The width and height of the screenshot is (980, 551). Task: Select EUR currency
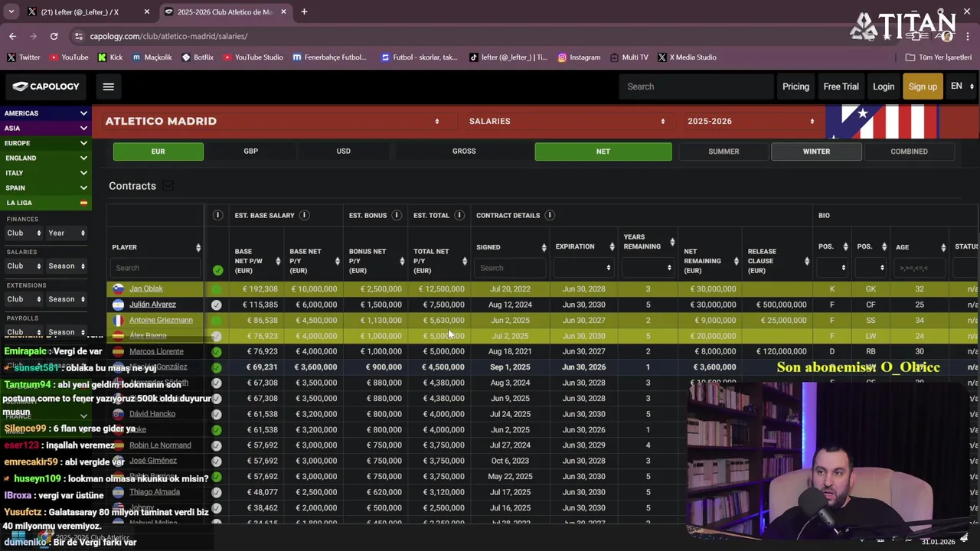tap(158, 152)
